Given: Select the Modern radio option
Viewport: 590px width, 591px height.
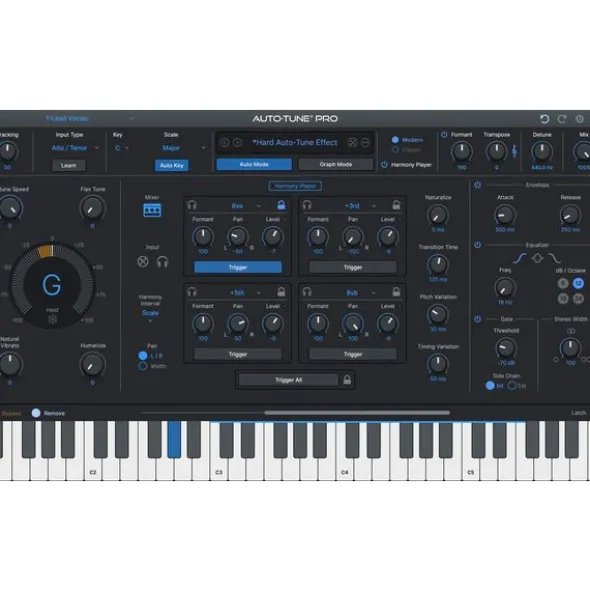Looking at the screenshot, I should click(395, 140).
